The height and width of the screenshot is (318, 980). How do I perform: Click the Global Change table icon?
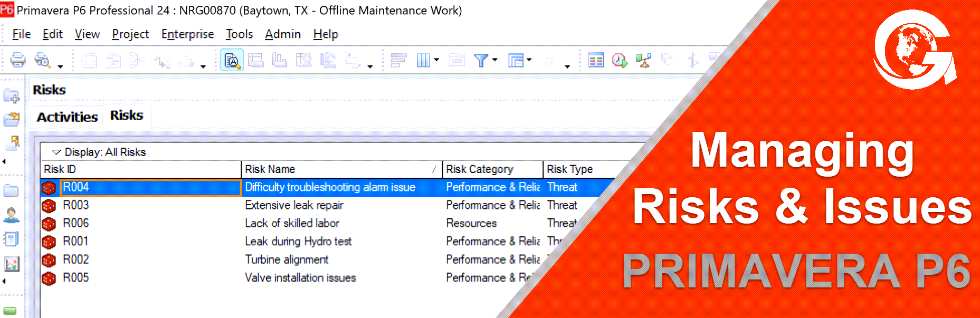(596, 61)
